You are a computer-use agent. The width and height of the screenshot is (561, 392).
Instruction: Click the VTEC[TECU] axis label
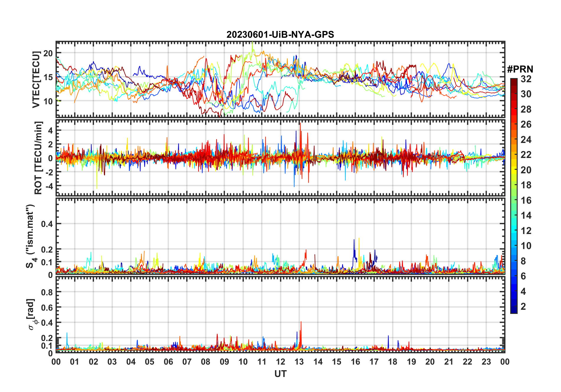coord(36,80)
